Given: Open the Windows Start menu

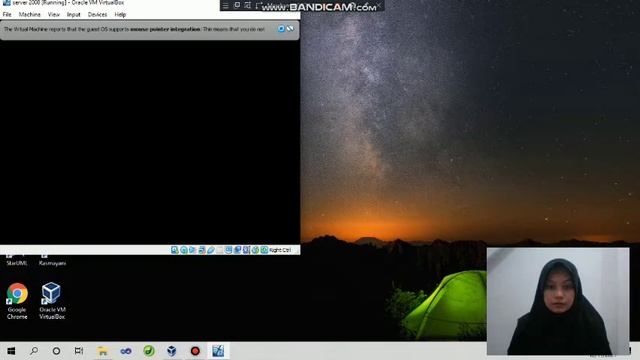Looking at the screenshot, I should point(11,351).
